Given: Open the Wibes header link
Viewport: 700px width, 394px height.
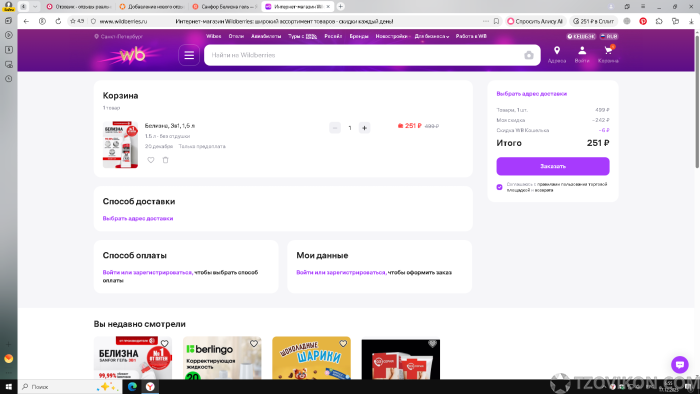Looking at the screenshot, I should click(213, 37).
